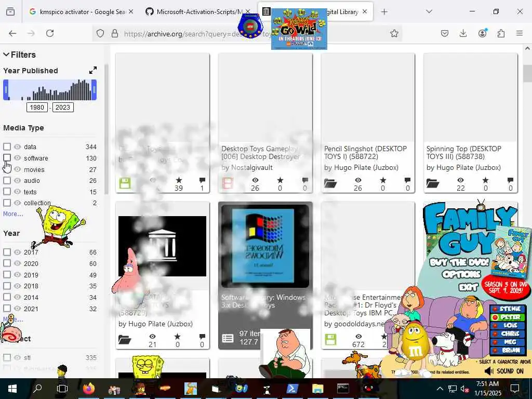Click OPTIONS in Family Guy ad

coord(461,274)
